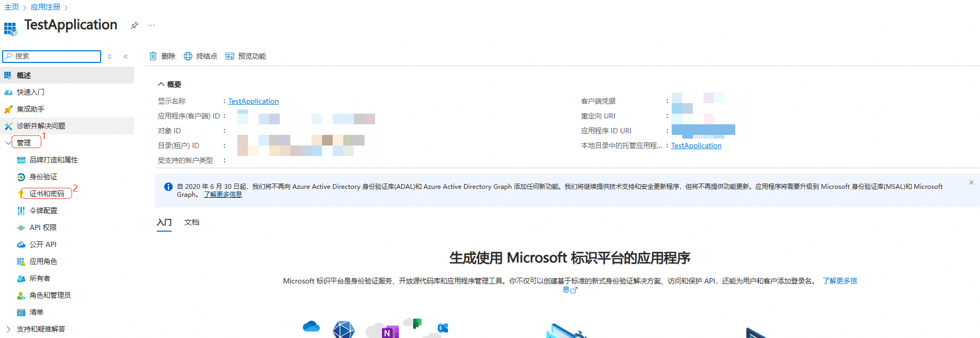980x338 pixels.
Task: Collapse the sidebar with double chevron
Action: coord(126,57)
